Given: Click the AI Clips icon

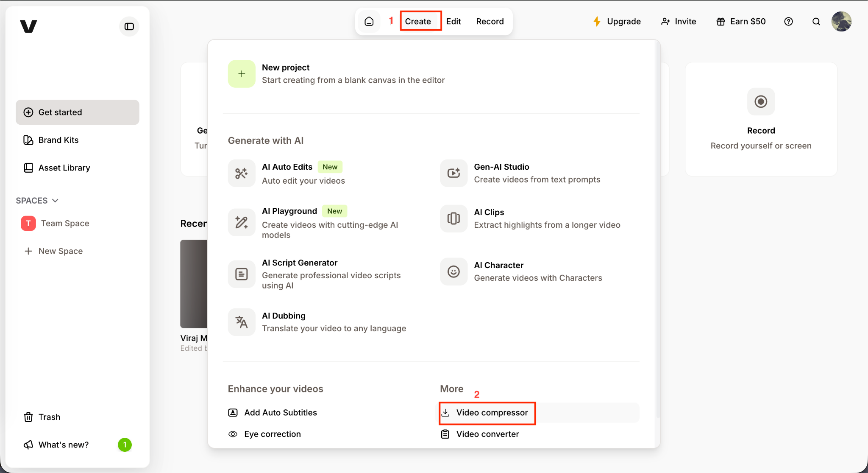Looking at the screenshot, I should tap(453, 218).
